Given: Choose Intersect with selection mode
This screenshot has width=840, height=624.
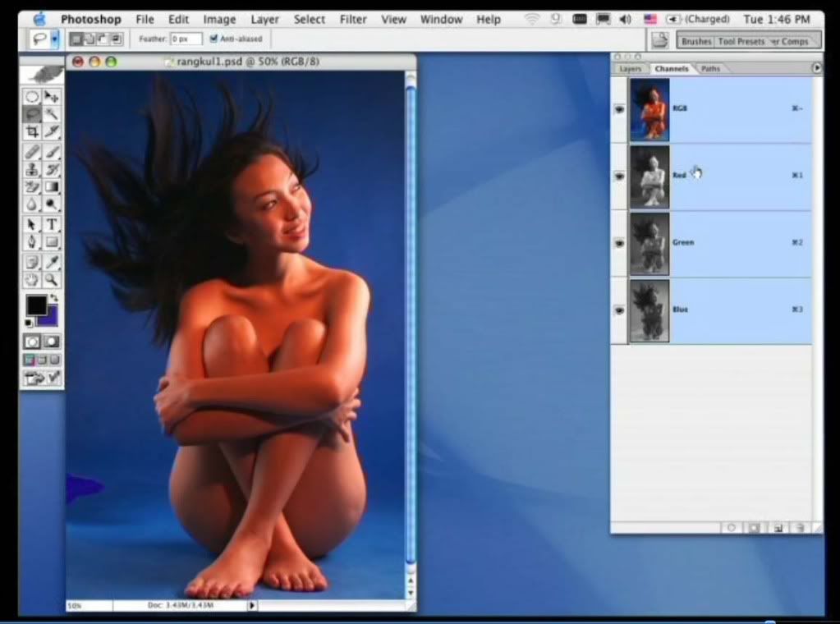Looking at the screenshot, I should [116, 39].
